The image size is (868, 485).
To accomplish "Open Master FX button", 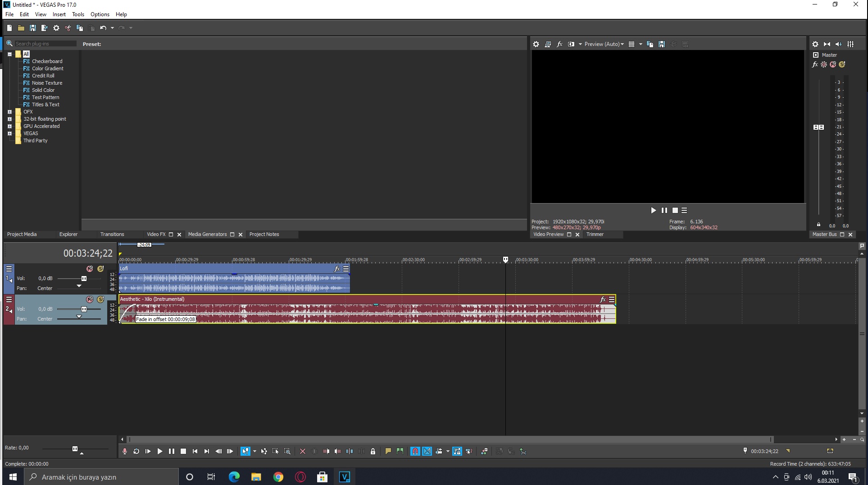I will click(815, 64).
